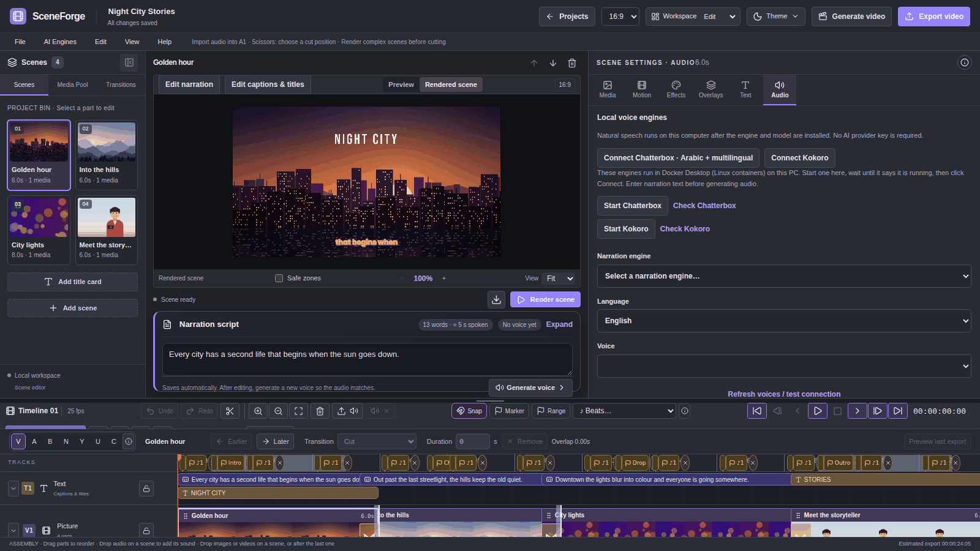Select track key V
Image resolution: width=980 pixels, height=551 pixels.
point(18,441)
